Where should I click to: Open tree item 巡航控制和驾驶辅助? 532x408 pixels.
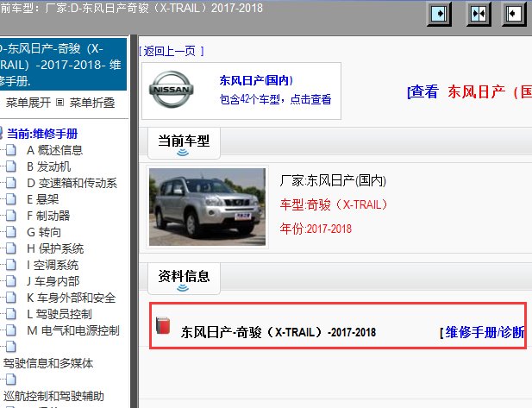coord(53,396)
